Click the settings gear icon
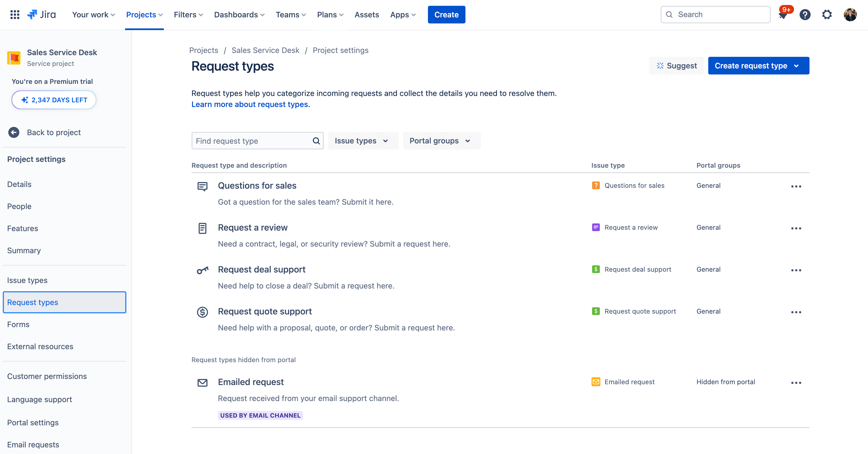 (827, 14)
